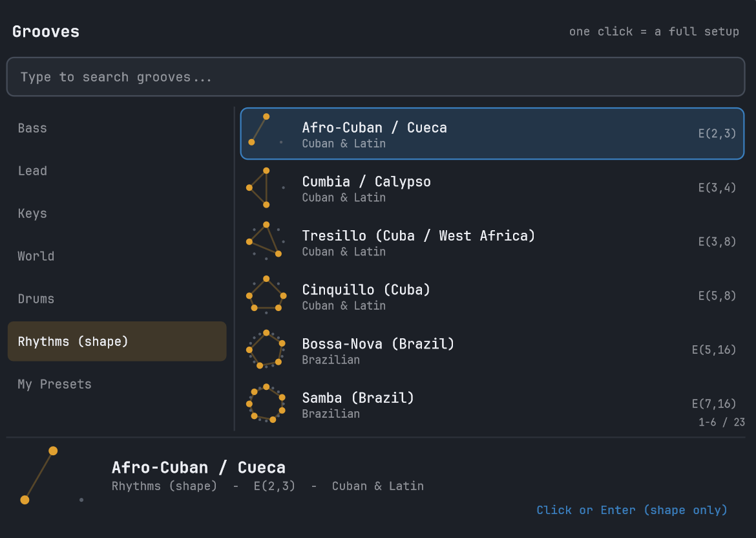Select the Rhythms (shape) category
The width and height of the screenshot is (756, 538).
(x=117, y=341)
